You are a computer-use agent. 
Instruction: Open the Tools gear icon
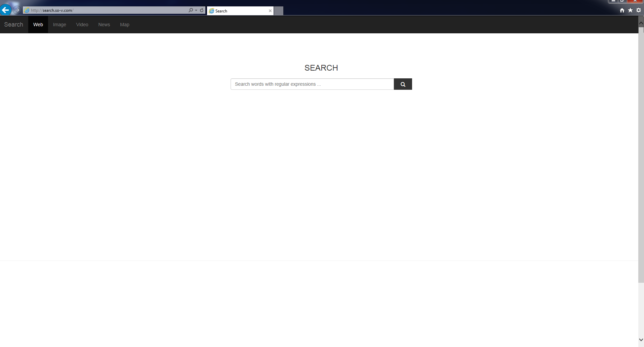(x=639, y=10)
